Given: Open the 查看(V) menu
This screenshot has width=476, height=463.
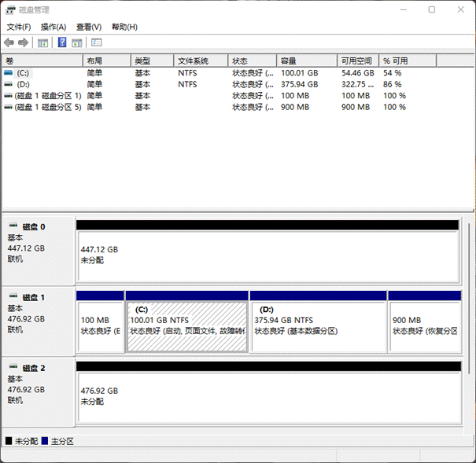Looking at the screenshot, I should [x=89, y=27].
